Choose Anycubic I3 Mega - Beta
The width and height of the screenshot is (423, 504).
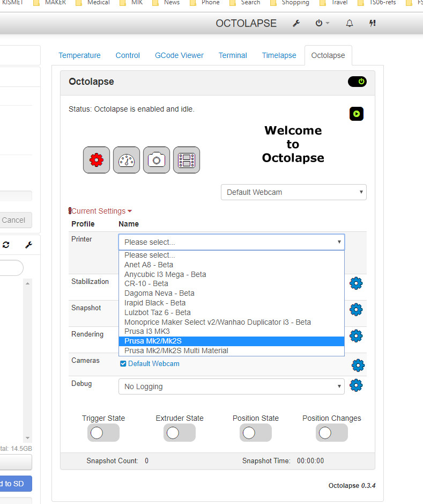tap(232, 274)
